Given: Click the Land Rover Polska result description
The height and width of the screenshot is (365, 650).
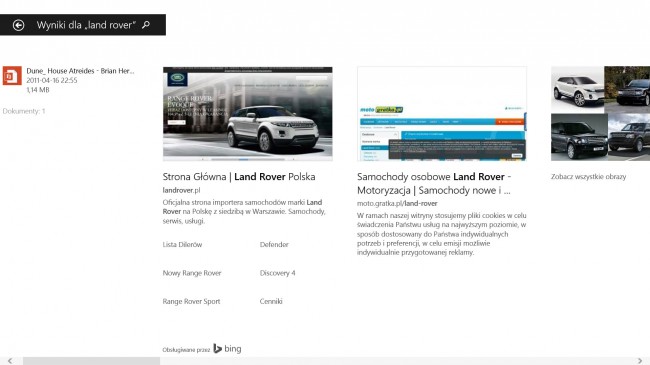Looking at the screenshot, I should click(244, 212).
